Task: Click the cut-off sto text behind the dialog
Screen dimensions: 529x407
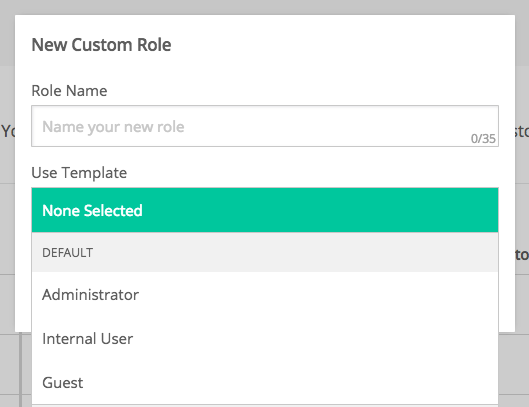Action: point(522,132)
